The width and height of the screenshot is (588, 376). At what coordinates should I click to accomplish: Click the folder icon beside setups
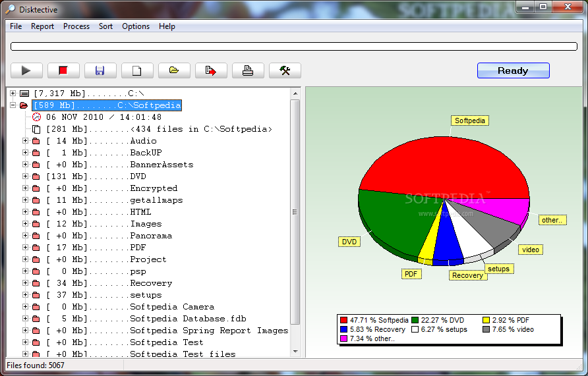coord(36,295)
